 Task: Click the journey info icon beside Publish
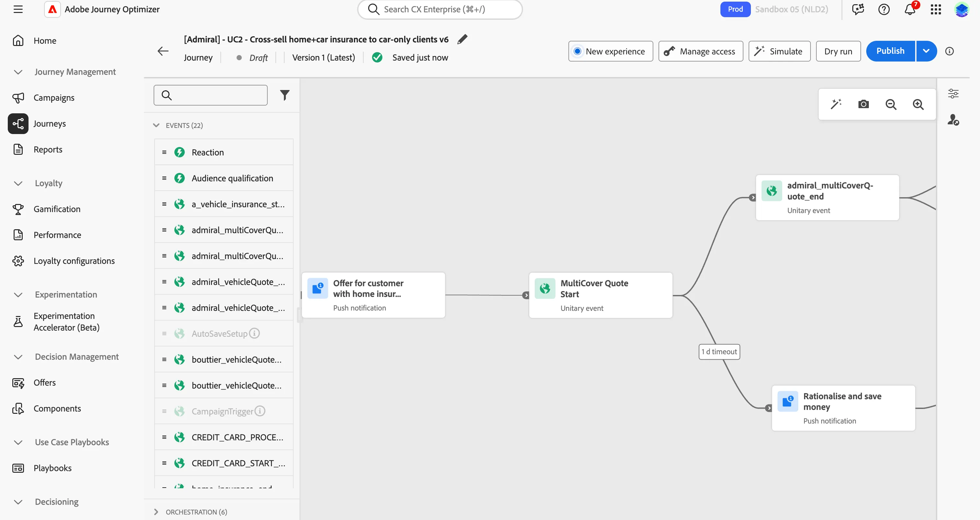pos(950,51)
